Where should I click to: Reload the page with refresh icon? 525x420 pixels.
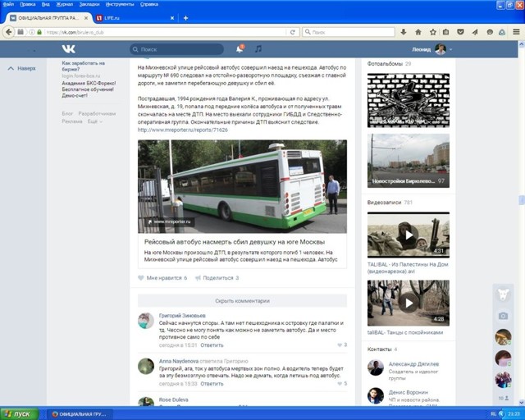(292, 32)
